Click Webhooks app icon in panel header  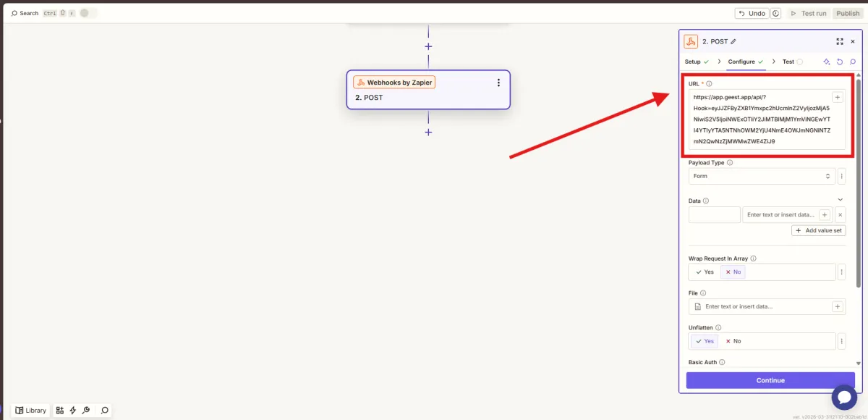[691, 41]
